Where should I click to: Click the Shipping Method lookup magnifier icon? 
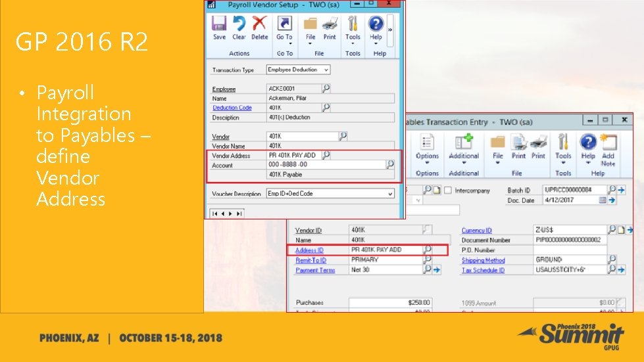coord(612,259)
